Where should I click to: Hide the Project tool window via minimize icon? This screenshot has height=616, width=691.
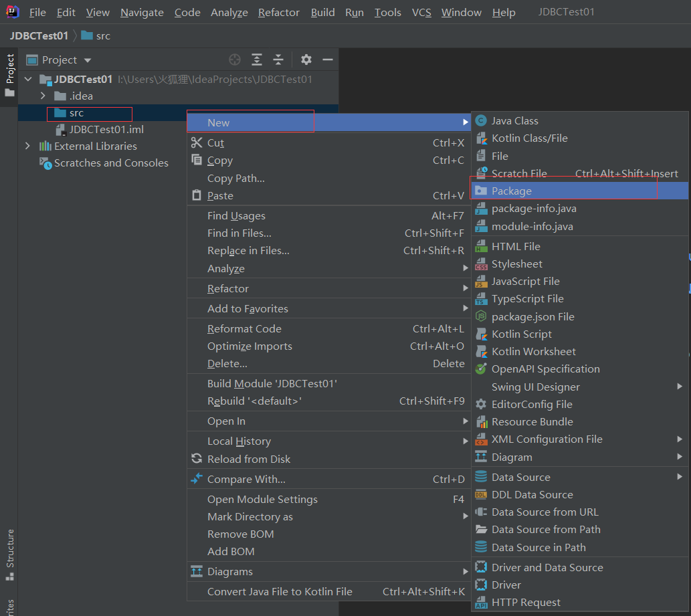[x=327, y=60]
